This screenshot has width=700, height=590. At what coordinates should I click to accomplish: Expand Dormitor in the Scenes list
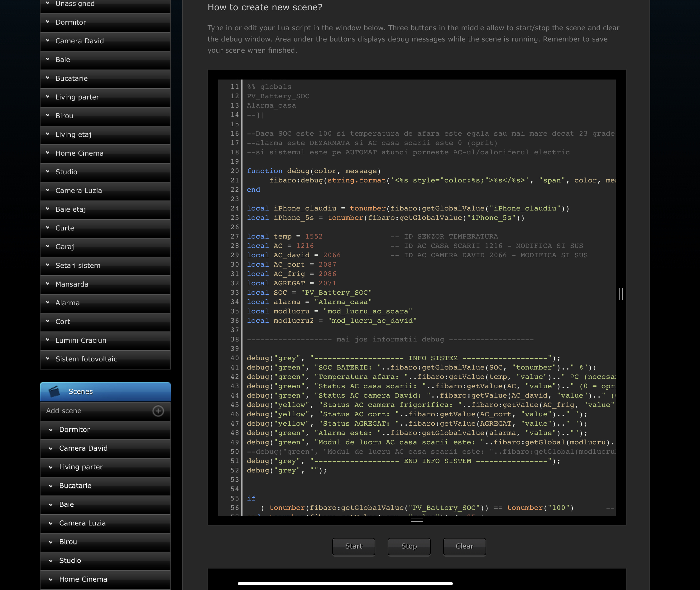pyautogui.click(x=51, y=430)
